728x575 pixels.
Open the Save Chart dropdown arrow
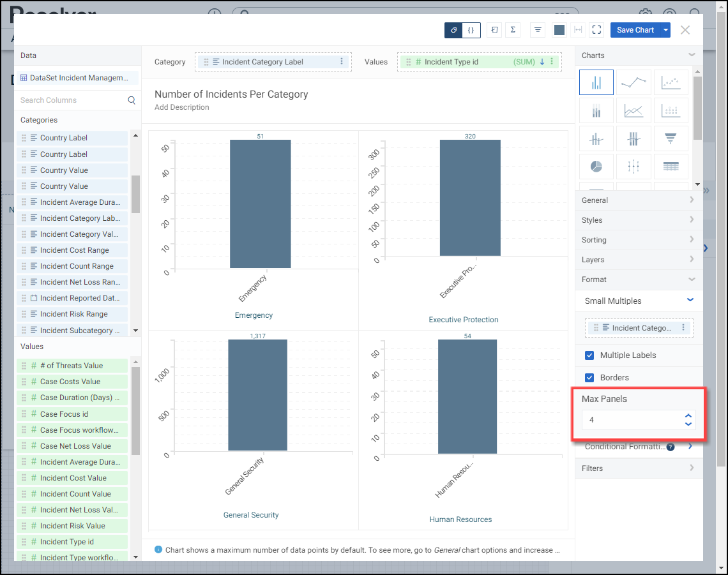[x=666, y=30]
